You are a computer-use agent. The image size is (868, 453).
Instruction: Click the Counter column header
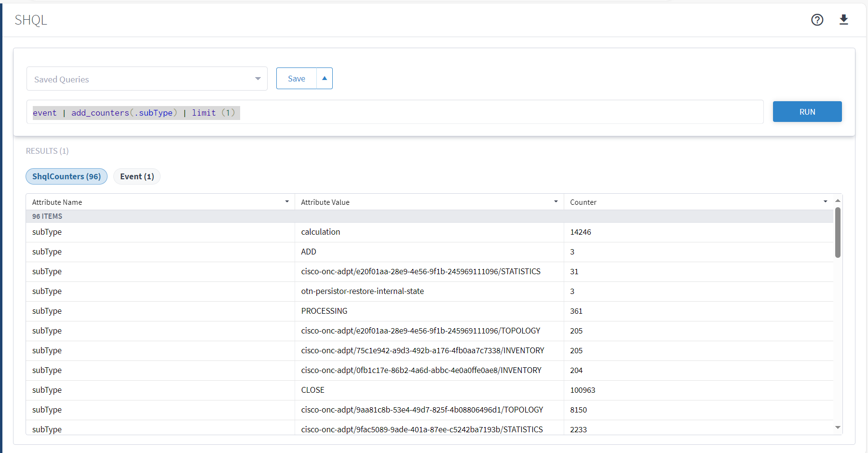point(583,202)
